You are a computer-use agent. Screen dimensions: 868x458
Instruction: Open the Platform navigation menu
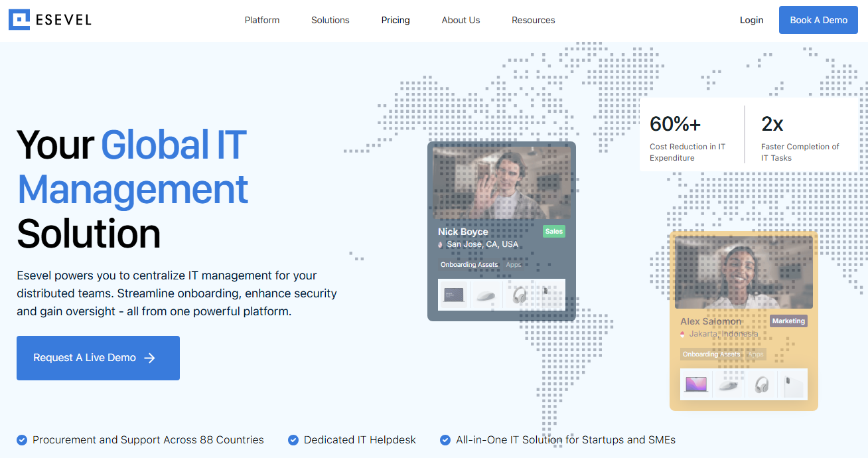pos(262,20)
